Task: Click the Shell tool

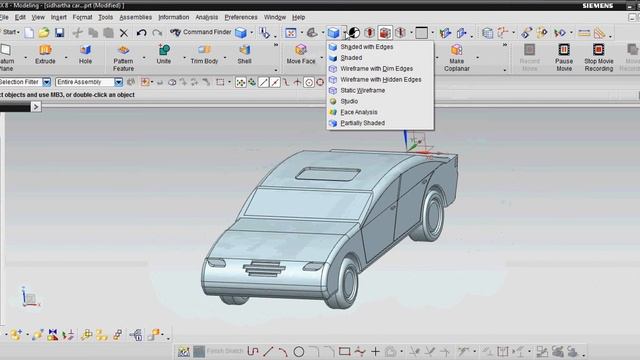Action: (x=244, y=55)
